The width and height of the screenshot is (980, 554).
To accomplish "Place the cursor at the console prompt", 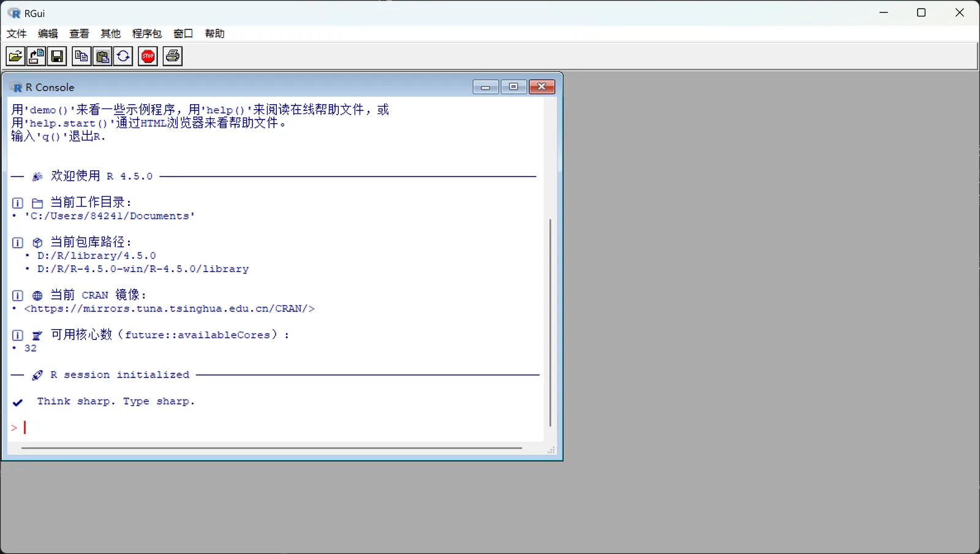I will pyautogui.click(x=26, y=428).
